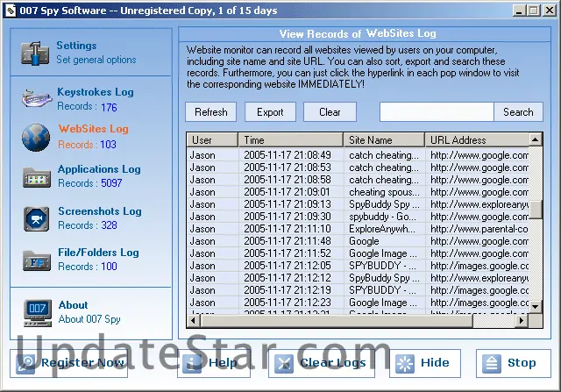
Task: Open Settings via the toolbox icon
Action: (x=35, y=53)
